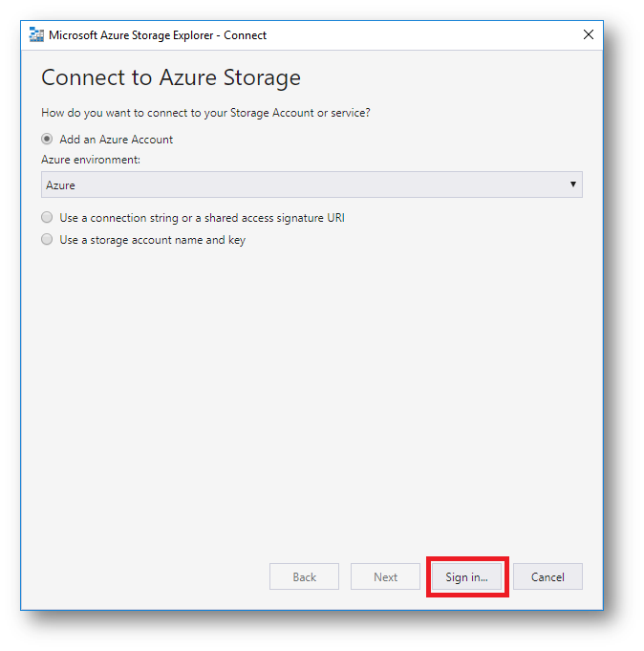
Task: Choose the connection string or SAS URI radio button
Action: click(47, 218)
